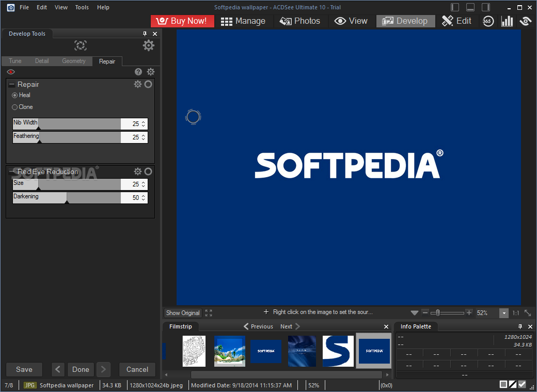The height and width of the screenshot is (392, 537).
Task: Select the Clone radio button
Action: 15,107
